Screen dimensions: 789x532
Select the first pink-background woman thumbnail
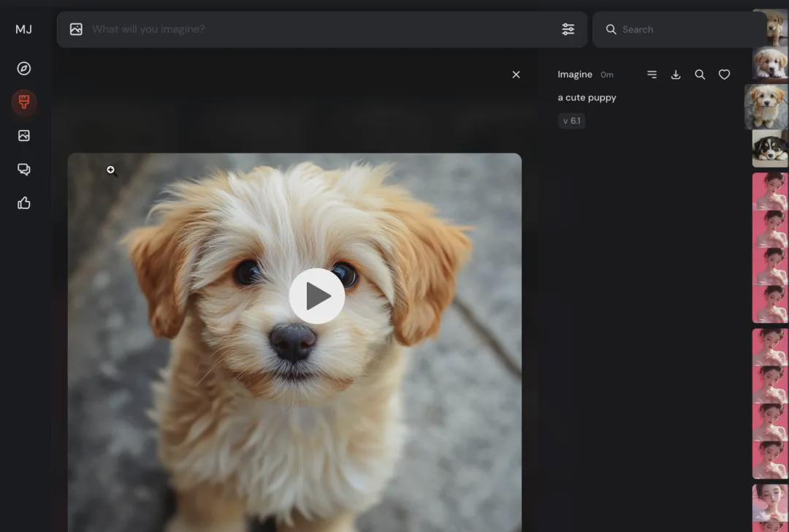[770, 191]
